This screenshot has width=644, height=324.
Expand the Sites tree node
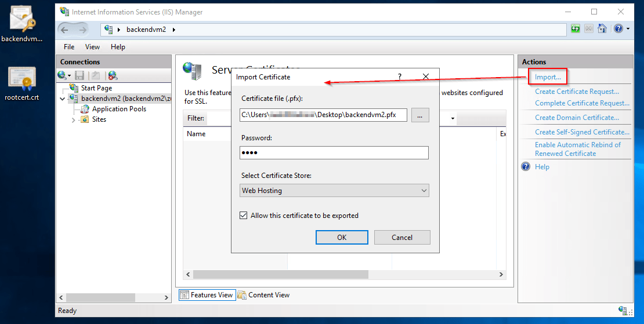pyautogui.click(x=74, y=120)
